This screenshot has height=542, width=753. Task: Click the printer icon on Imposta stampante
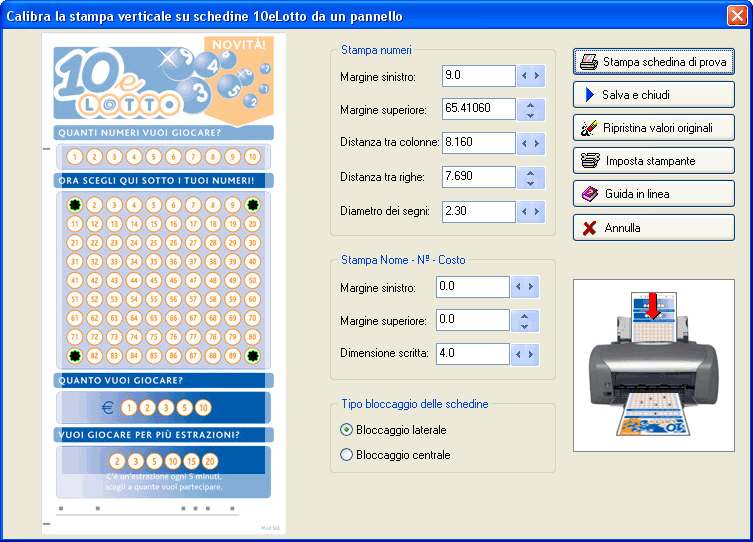pos(589,161)
